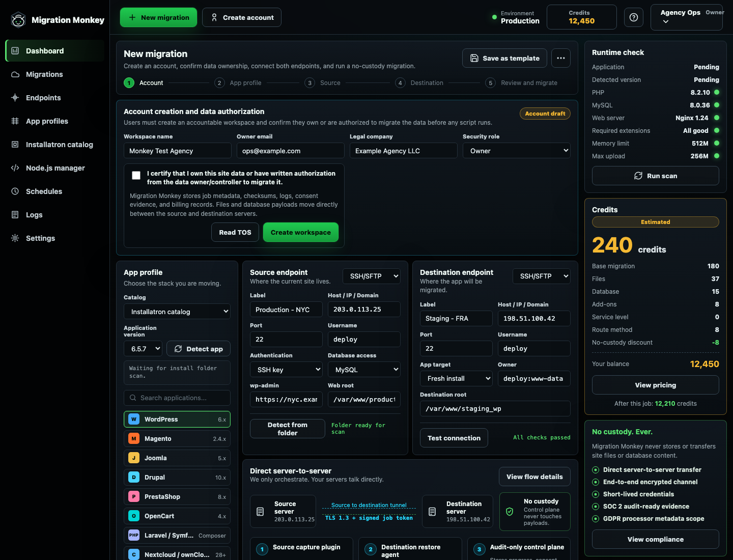
Task: Click the New migration button
Action: click(158, 17)
